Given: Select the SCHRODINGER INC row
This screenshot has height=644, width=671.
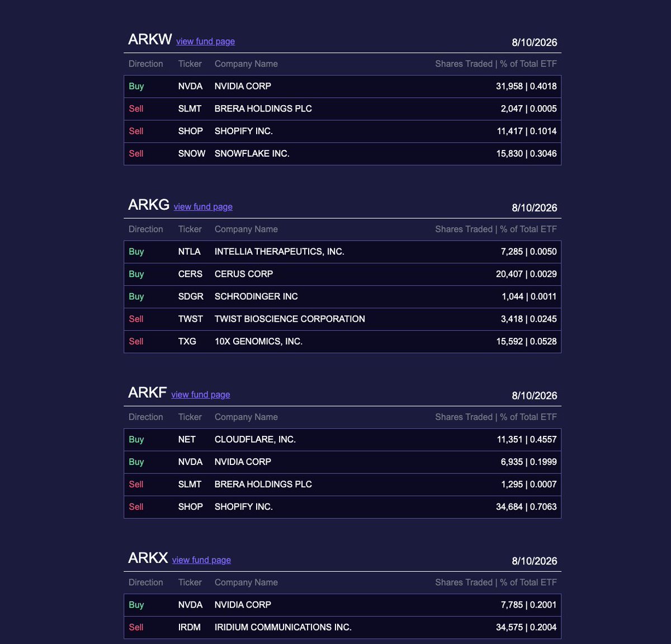Looking at the screenshot, I should click(342, 297).
